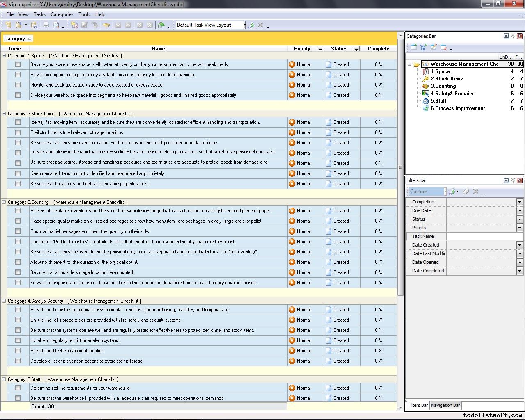
Task: Click the Edit Category pencil icon
Action: coord(434,48)
